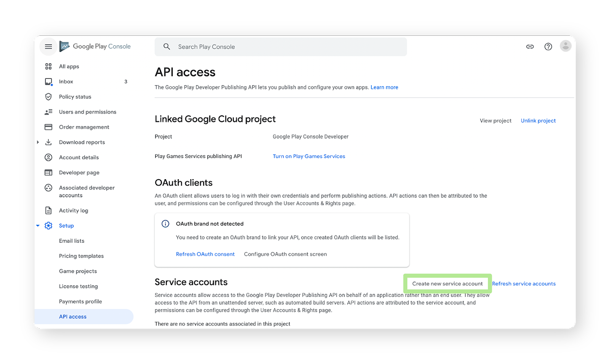The height and width of the screenshot is (364, 609).
Task: Collapse the Setup section chevron
Action: coord(38,226)
